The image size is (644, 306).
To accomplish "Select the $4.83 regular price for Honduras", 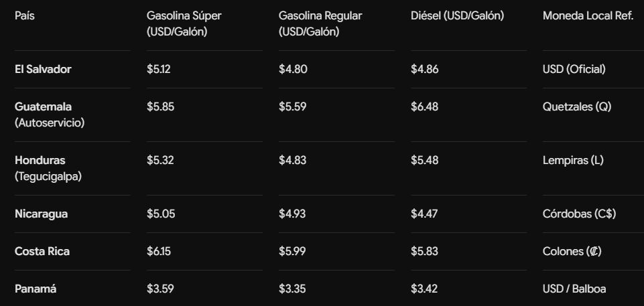I will (x=292, y=161).
